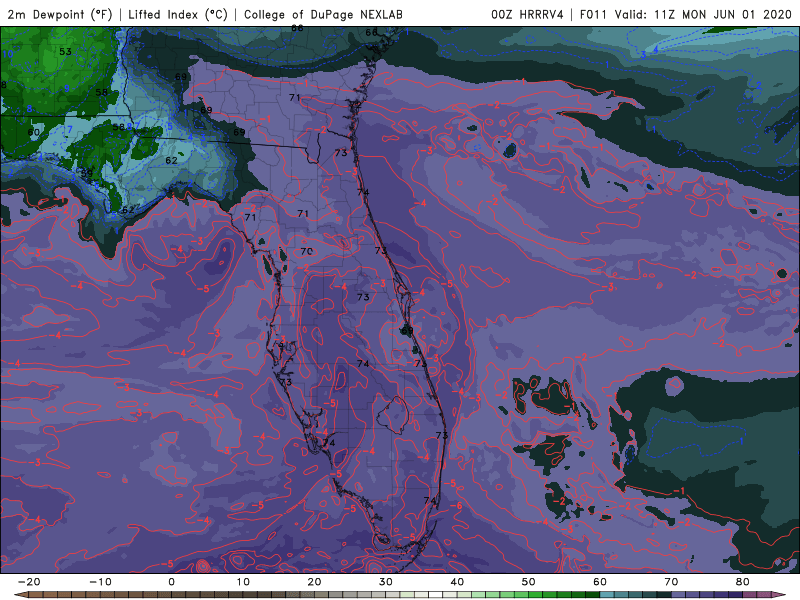Click Lake Okeechobee outline on the Florida map

(392, 415)
